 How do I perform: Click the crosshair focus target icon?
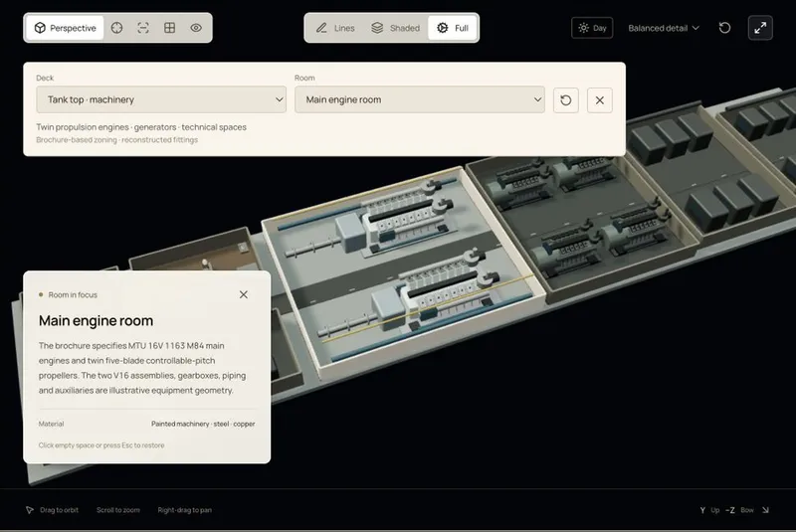(116, 28)
